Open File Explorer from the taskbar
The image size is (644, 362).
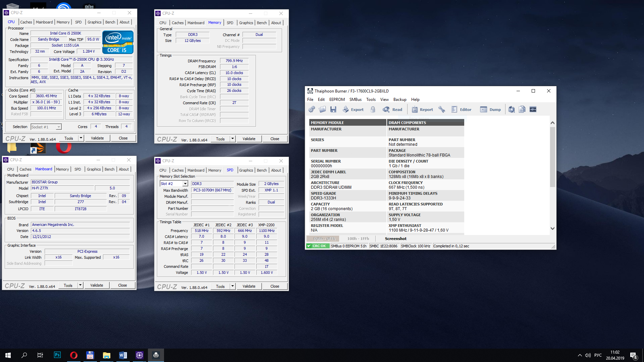pos(106,355)
